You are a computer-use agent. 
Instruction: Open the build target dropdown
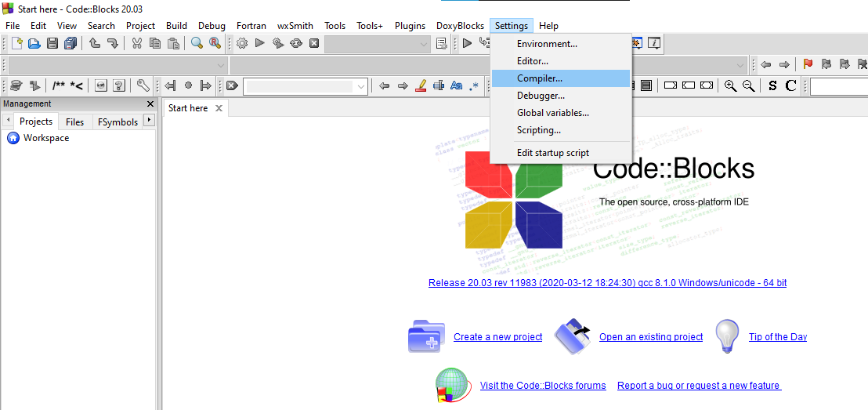click(424, 43)
